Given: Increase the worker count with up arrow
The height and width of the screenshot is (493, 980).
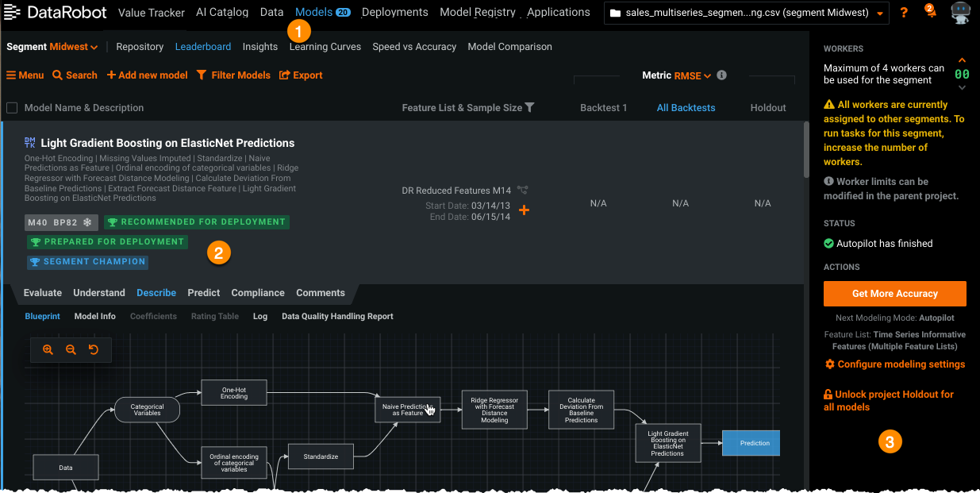Looking at the screenshot, I should pyautogui.click(x=962, y=60).
